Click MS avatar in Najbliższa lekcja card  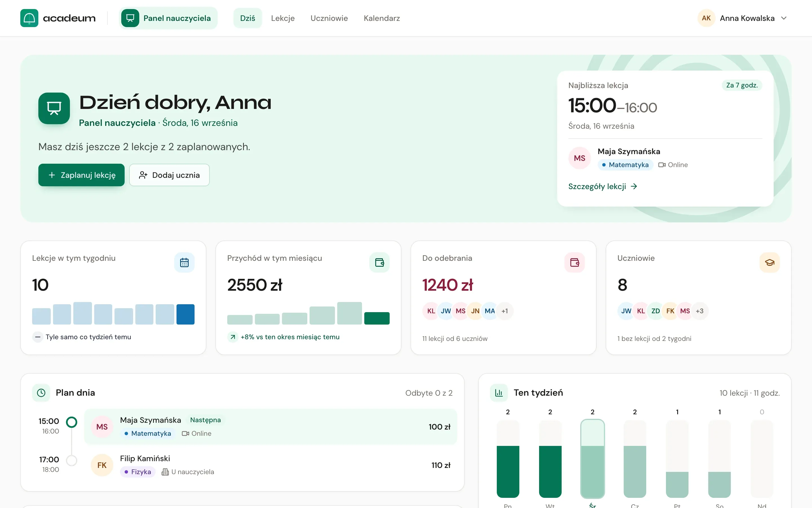[x=579, y=158]
